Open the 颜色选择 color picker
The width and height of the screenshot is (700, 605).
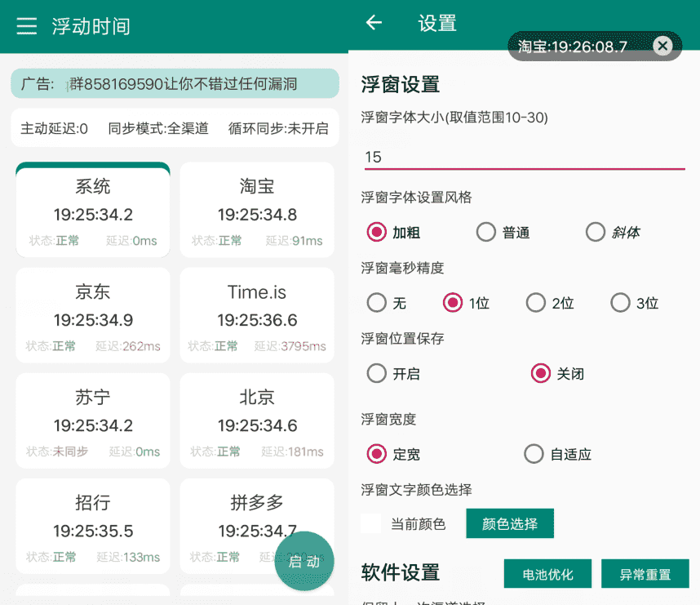[x=510, y=525]
